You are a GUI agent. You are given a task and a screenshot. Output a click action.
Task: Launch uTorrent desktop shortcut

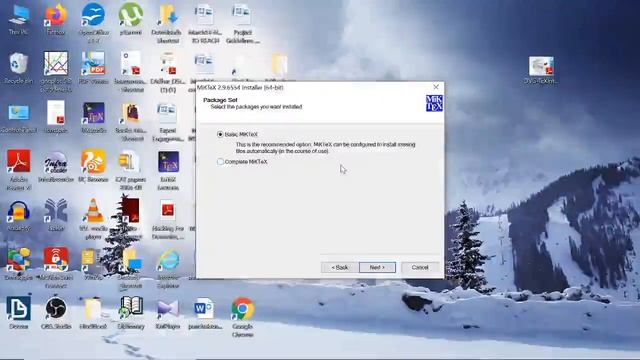pyautogui.click(x=131, y=19)
